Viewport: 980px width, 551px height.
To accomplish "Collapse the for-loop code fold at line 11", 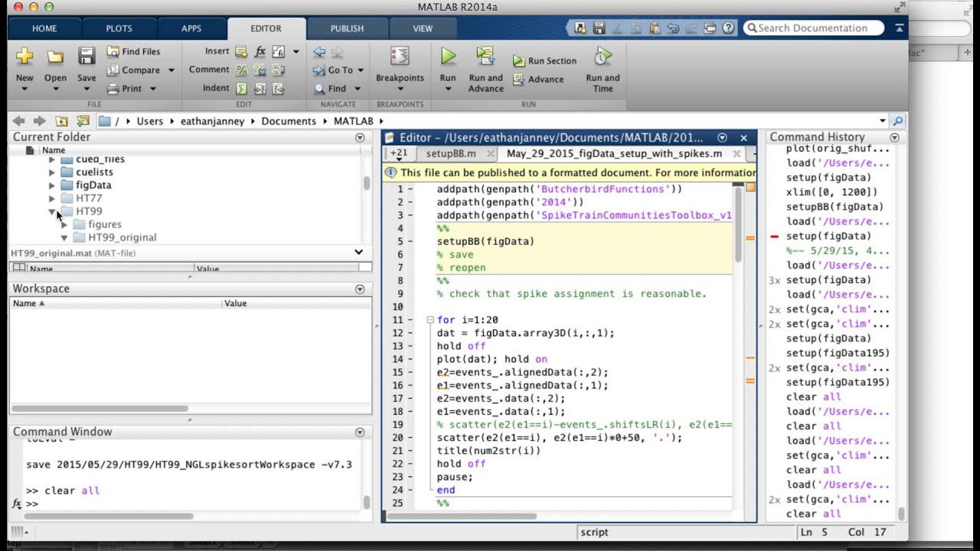I will point(430,320).
